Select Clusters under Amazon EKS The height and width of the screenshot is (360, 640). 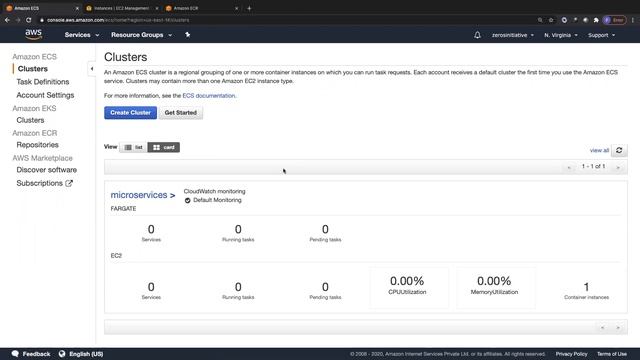pos(30,120)
